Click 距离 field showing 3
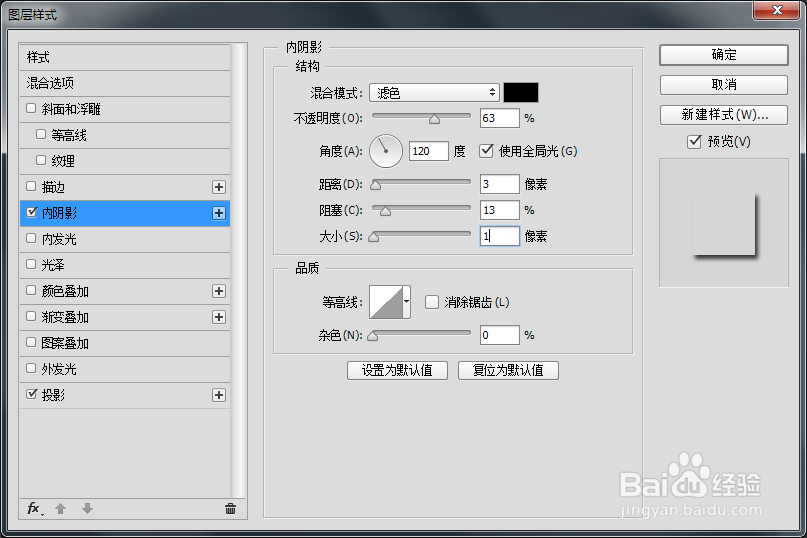 [499, 184]
